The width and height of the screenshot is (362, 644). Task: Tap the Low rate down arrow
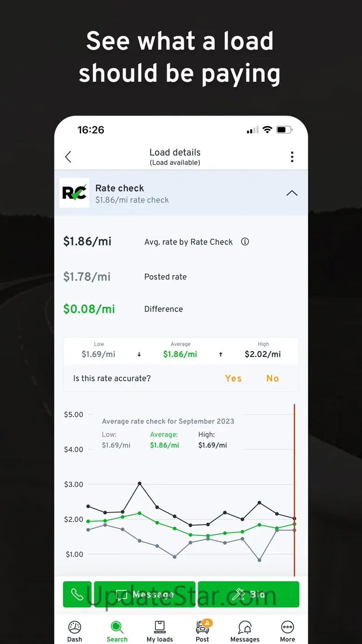click(139, 355)
